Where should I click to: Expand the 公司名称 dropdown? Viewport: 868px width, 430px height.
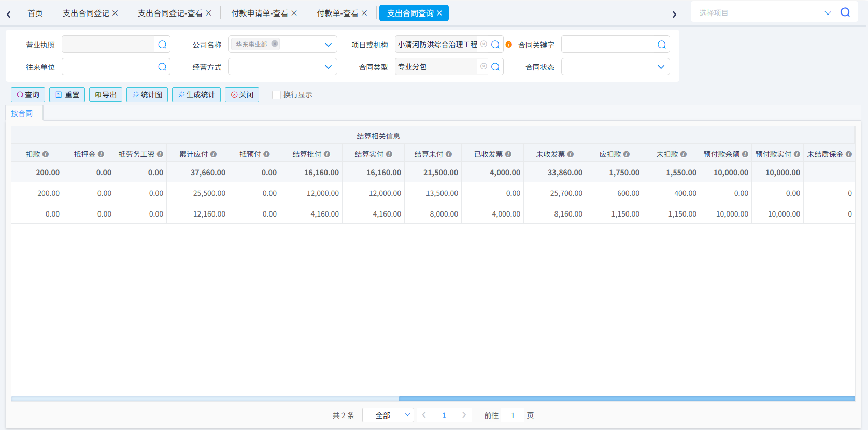click(328, 45)
